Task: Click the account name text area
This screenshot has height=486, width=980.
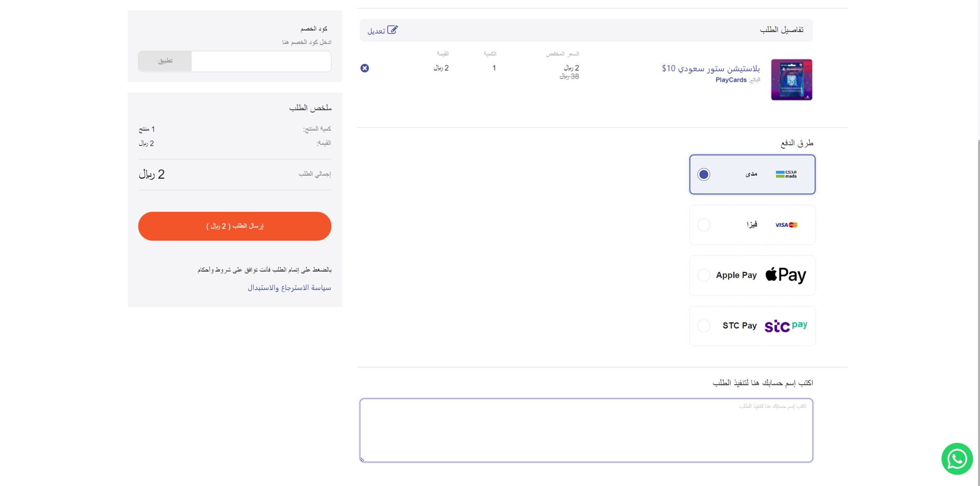Action: (x=586, y=430)
